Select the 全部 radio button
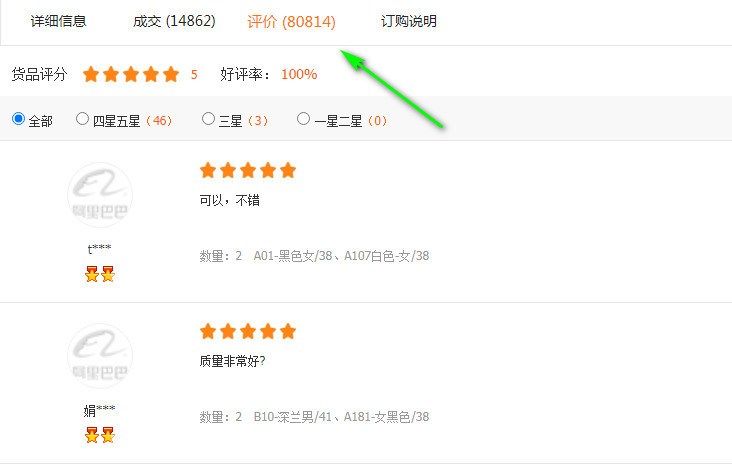732x465 pixels. pos(18,119)
